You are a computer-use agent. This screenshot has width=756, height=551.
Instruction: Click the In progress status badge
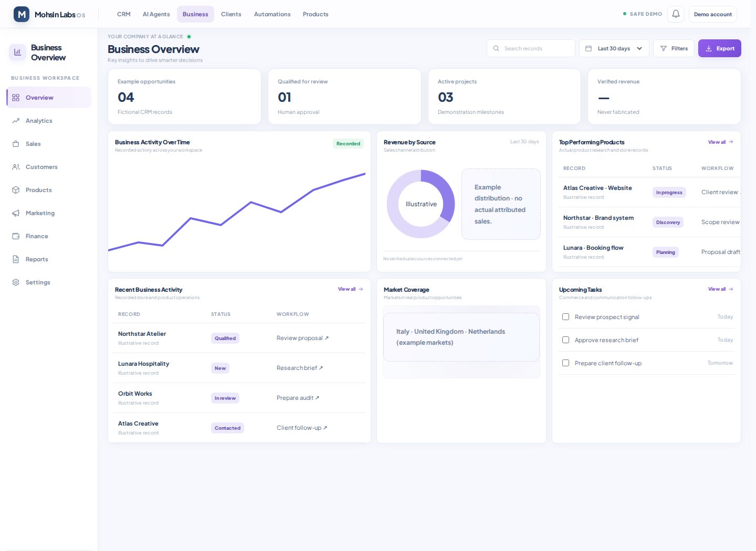[x=669, y=193]
